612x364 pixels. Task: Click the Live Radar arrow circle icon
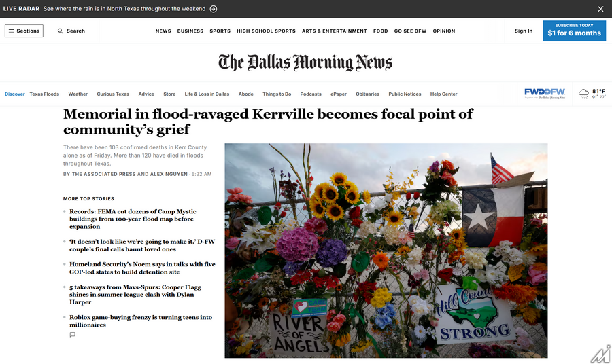[x=214, y=9]
